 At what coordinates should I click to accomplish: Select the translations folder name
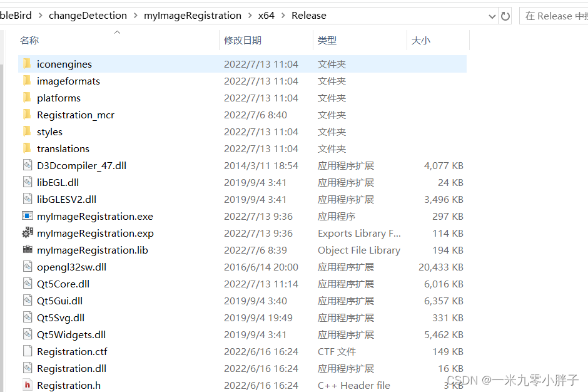tap(63, 148)
